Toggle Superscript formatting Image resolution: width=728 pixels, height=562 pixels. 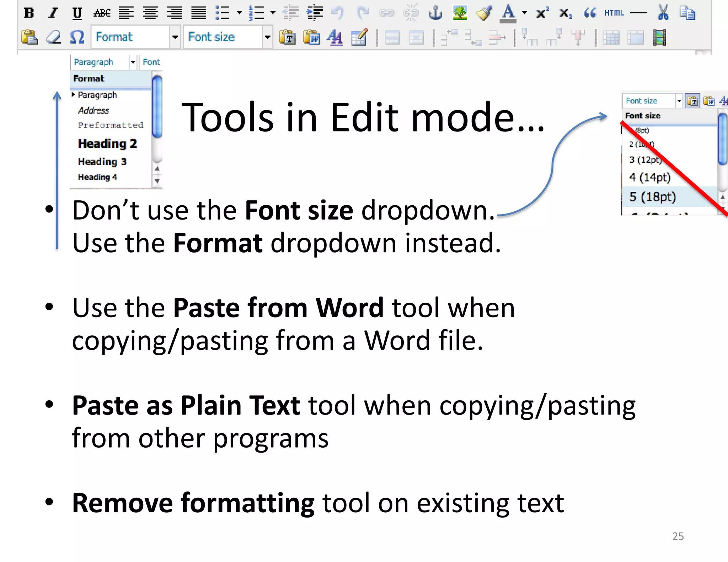542,13
